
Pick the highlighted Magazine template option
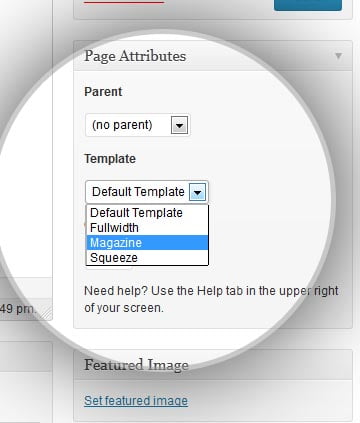(147, 243)
